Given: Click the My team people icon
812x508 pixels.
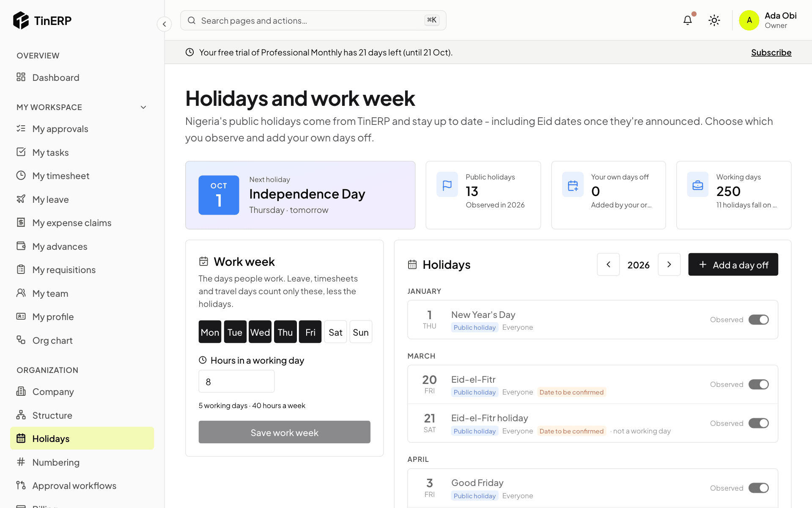Looking at the screenshot, I should (x=21, y=293).
